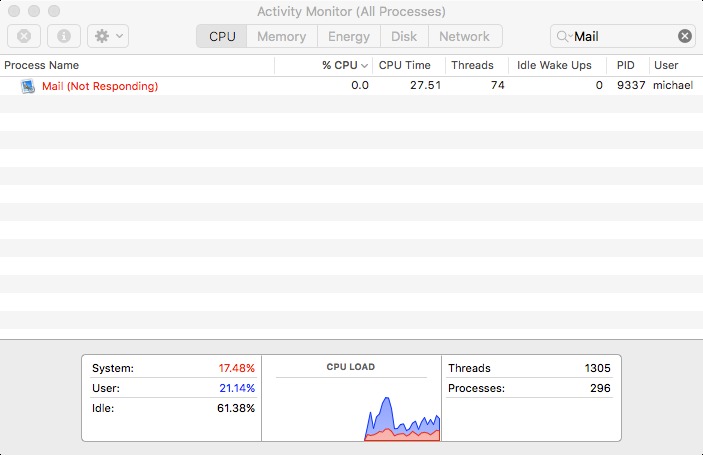Open the process Inspect info button

[x=64, y=36]
